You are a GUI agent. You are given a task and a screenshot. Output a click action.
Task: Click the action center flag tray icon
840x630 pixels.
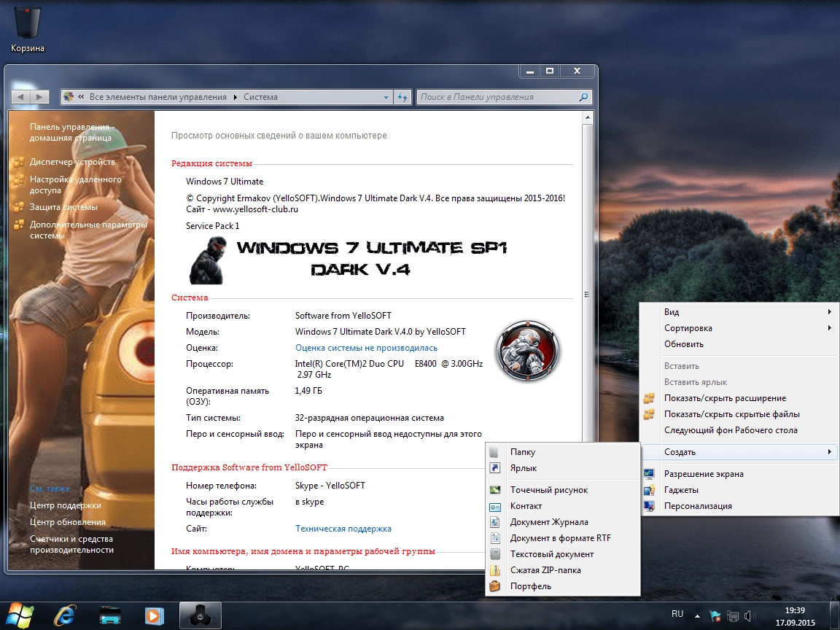[x=715, y=616]
